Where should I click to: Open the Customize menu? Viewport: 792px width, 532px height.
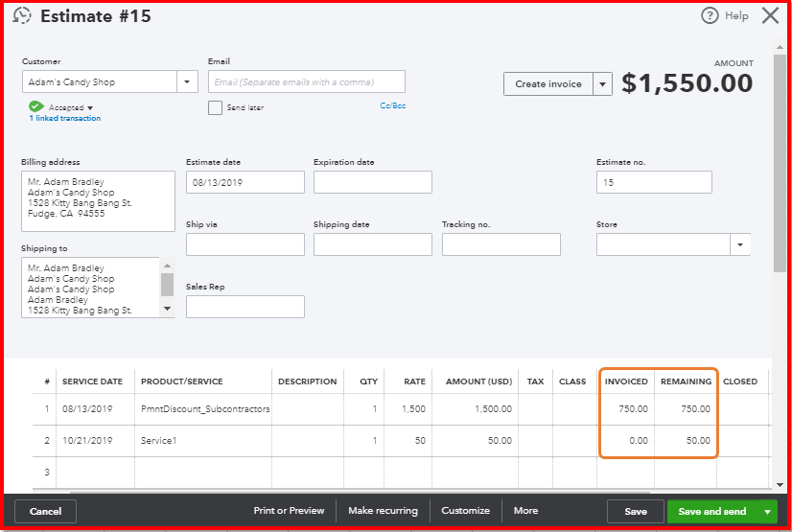pyautogui.click(x=465, y=511)
